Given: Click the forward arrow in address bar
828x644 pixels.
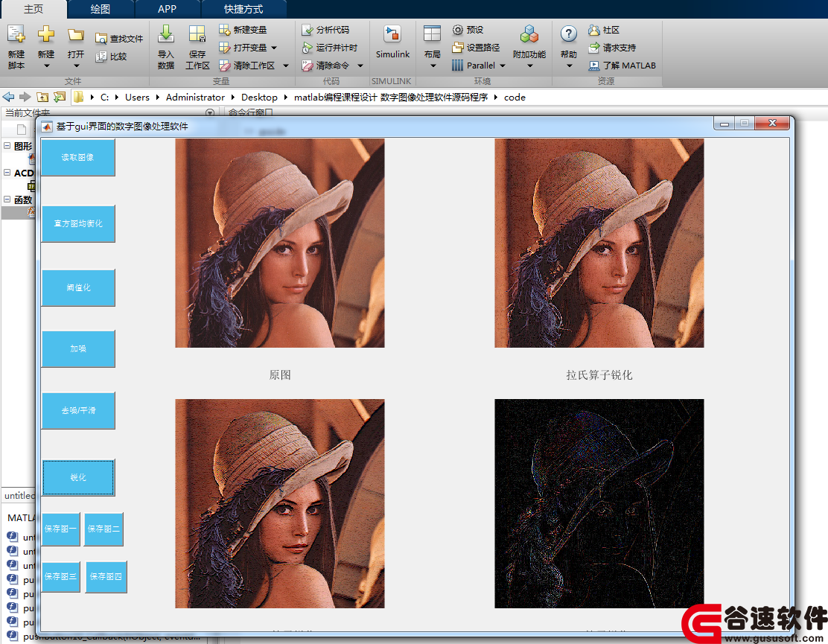Looking at the screenshot, I should tap(25, 97).
